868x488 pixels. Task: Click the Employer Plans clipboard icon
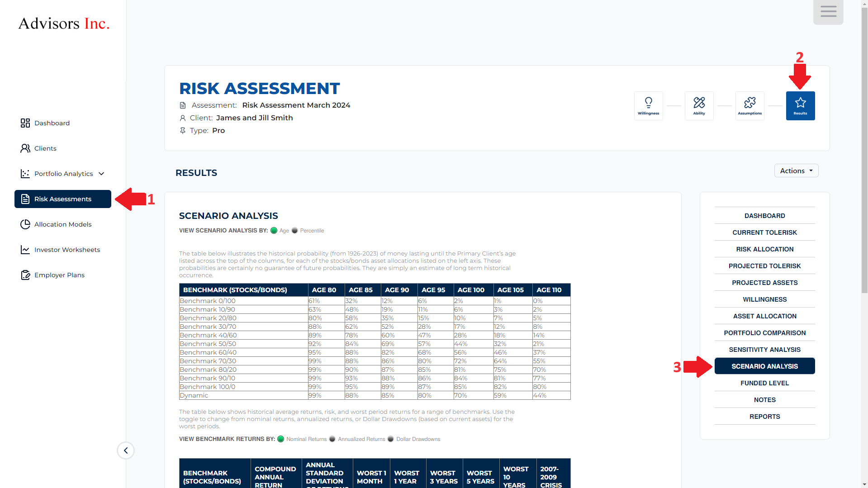pos(25,275)
